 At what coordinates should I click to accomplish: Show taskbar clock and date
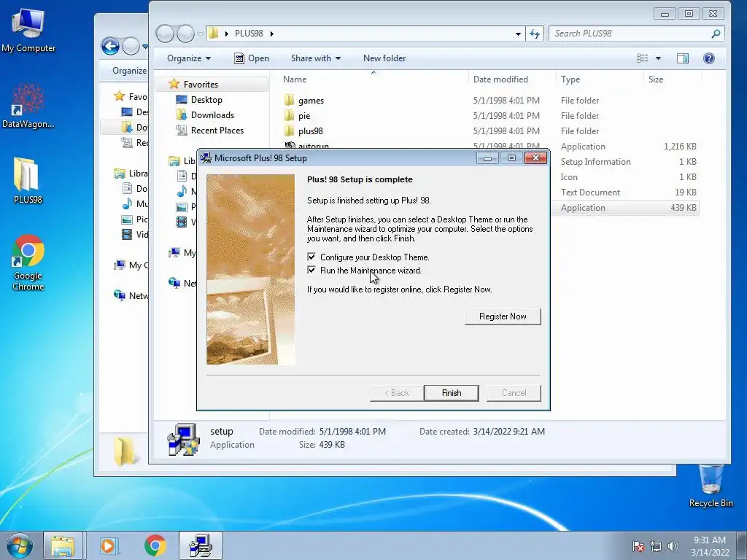tap(710, 545)
